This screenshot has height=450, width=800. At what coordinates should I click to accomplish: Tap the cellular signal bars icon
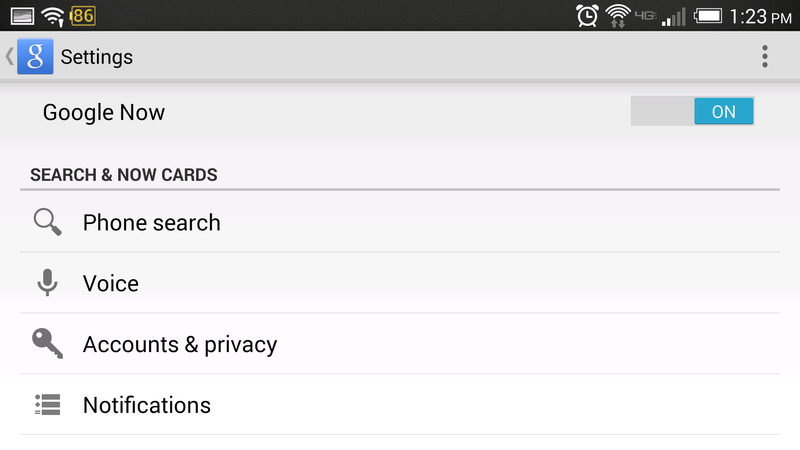[x=673, y=17]
